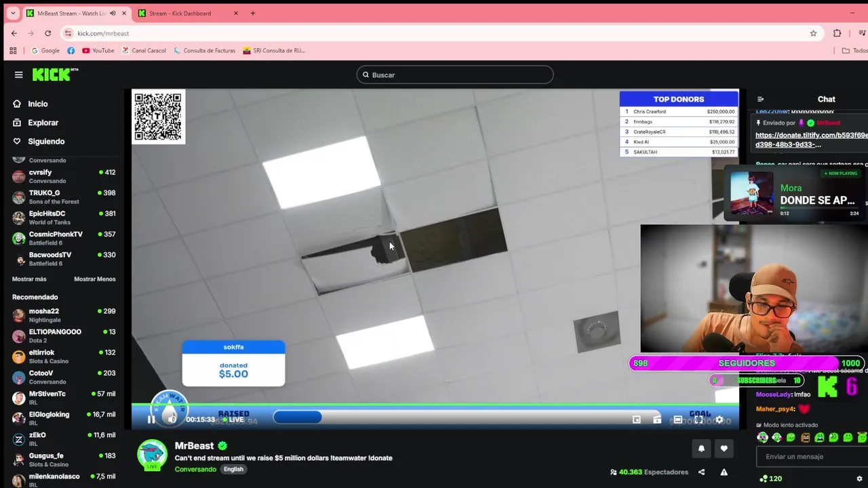Open chat settings gear below message box

[860, 479]
